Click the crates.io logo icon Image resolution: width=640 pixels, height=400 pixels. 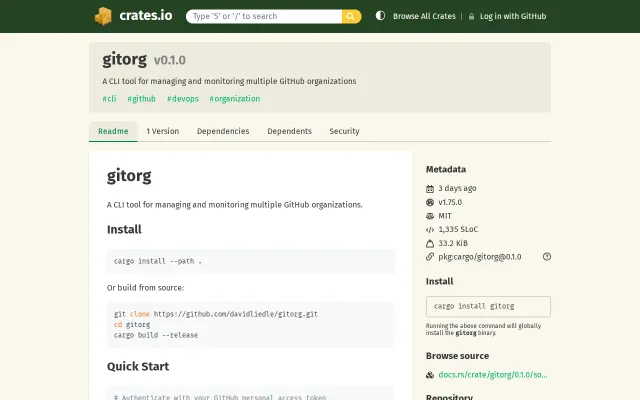[x=103, y=16]
